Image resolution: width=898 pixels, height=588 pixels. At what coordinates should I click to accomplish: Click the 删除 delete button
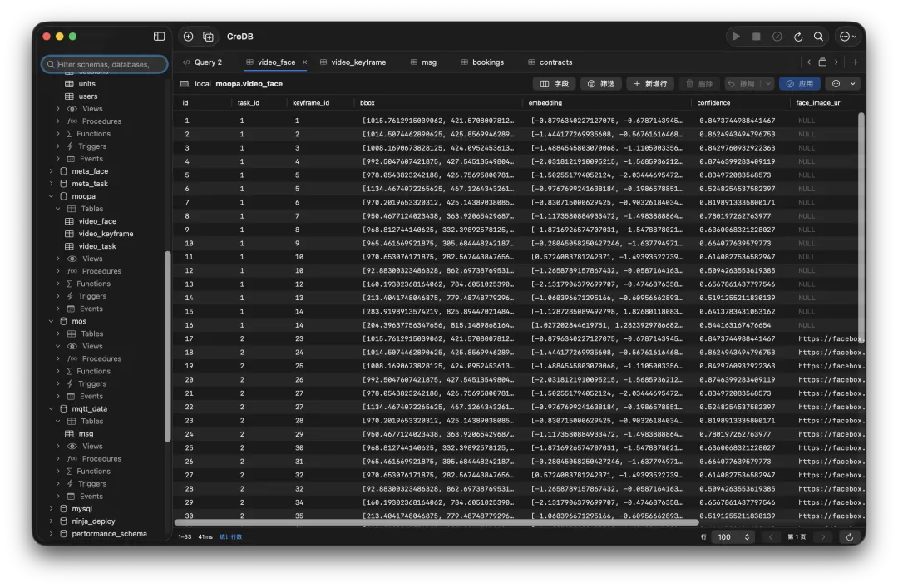pos(699,84)
